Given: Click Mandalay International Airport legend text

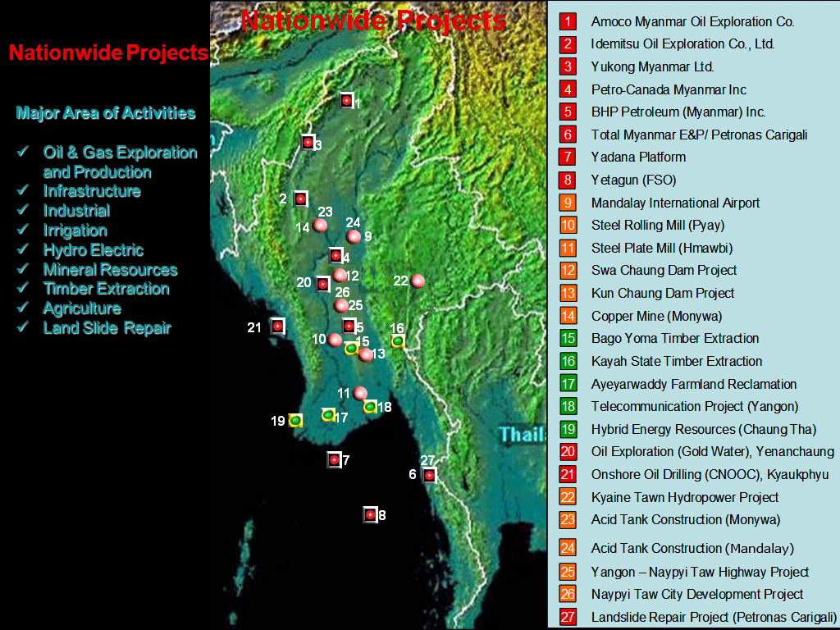Looking at the screenshot, I should coord(675,203).
